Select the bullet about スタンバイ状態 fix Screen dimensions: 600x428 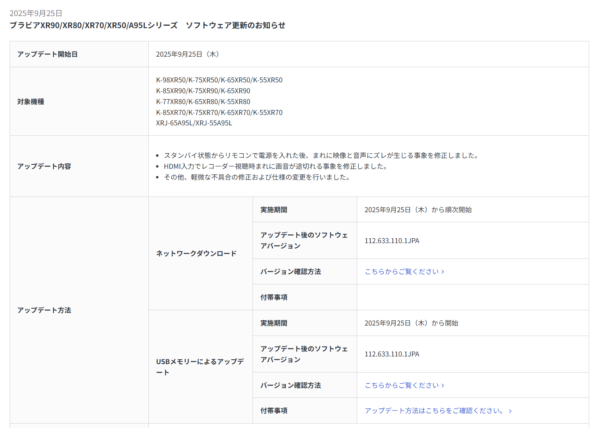click(321, 155)
